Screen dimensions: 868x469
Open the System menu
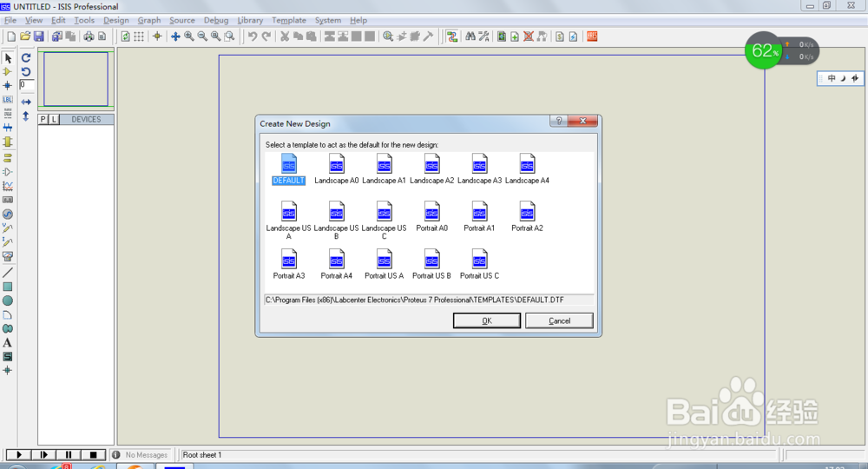point(328,20)
